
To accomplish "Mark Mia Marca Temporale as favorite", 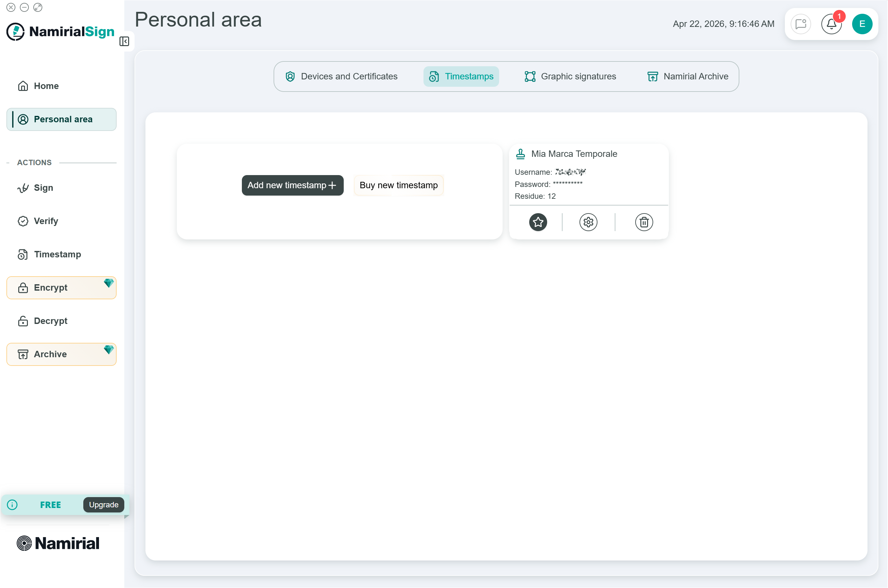I will click(x=538, y=222).
